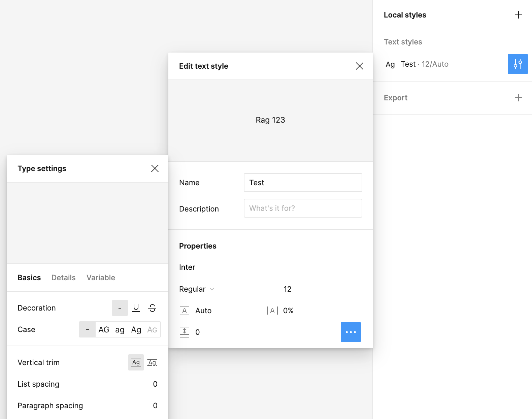Close the Edit text style dialog
The width and height of the screenshot is (532, 419).
pyautogui.click(x=360, y=66)
